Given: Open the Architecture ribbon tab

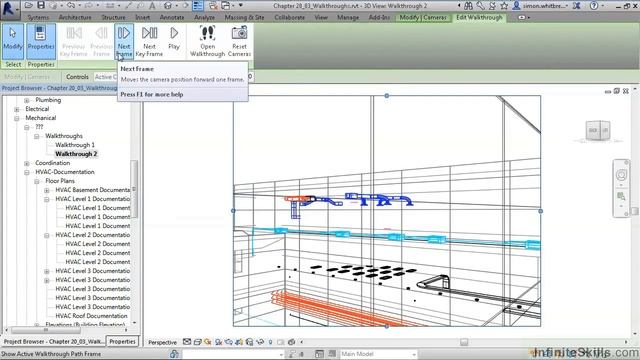Looking at the screenshot, I should (x=75, y=18).
